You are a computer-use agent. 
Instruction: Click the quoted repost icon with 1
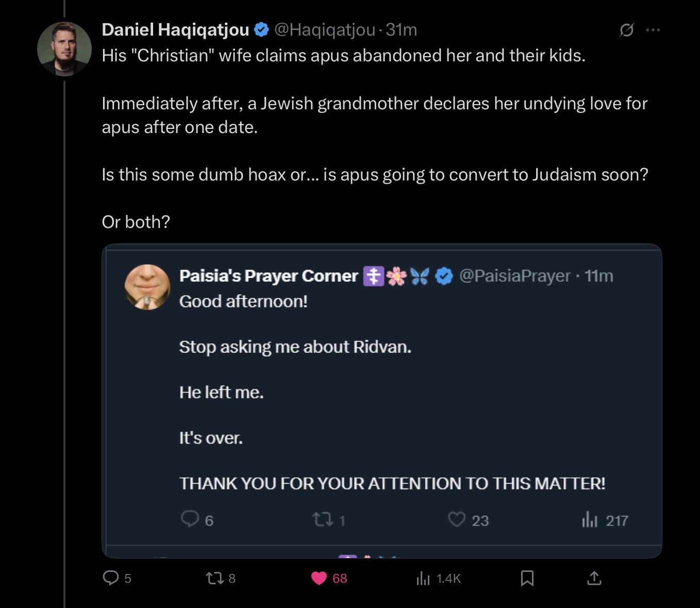click(x=323, y=519)
